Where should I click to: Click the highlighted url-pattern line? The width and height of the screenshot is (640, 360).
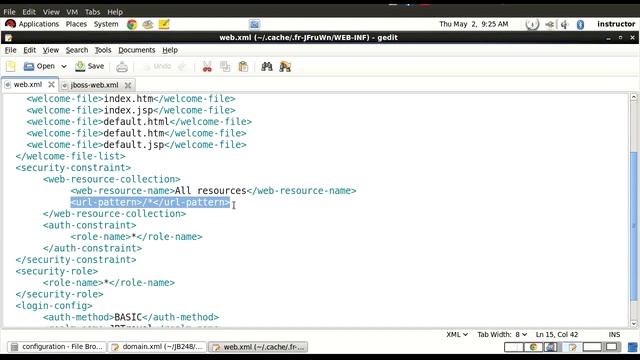point(150,202)
